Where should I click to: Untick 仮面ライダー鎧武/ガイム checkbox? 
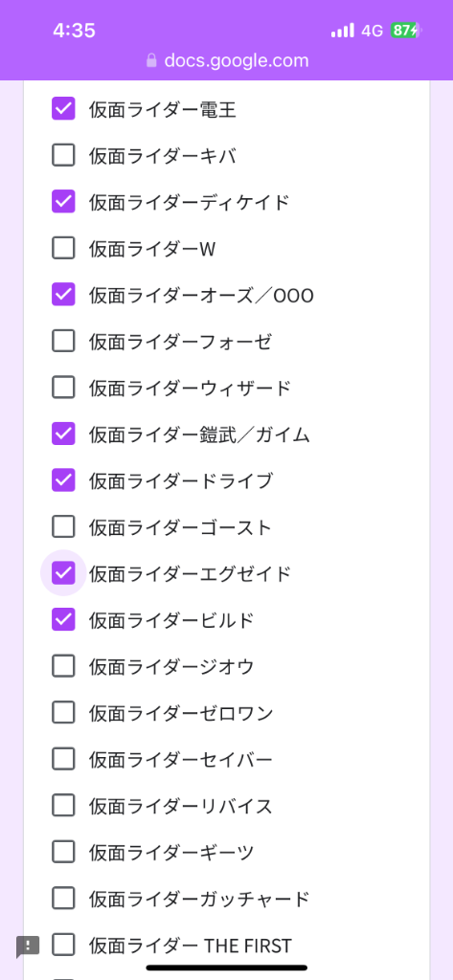tap(63, 434)
